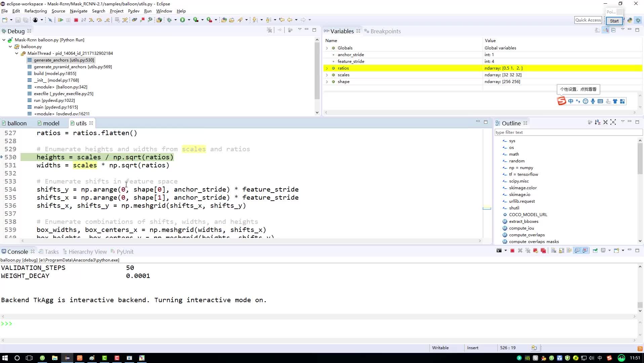Click the Debug bug launch icon
The height and width of the screenshot is (363, 644).
pyautogui.click(x=169, y=20)
